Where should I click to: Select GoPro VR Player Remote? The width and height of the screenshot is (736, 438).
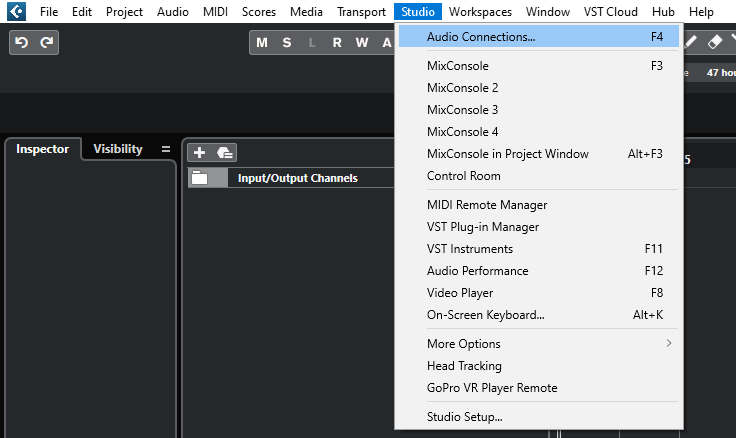pos(539,388)
